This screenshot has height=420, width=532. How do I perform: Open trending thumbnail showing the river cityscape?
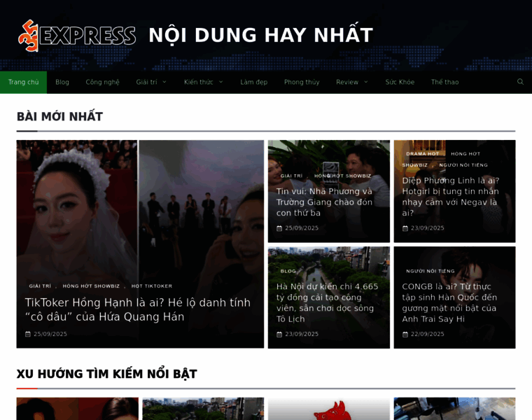coord(203,409)
